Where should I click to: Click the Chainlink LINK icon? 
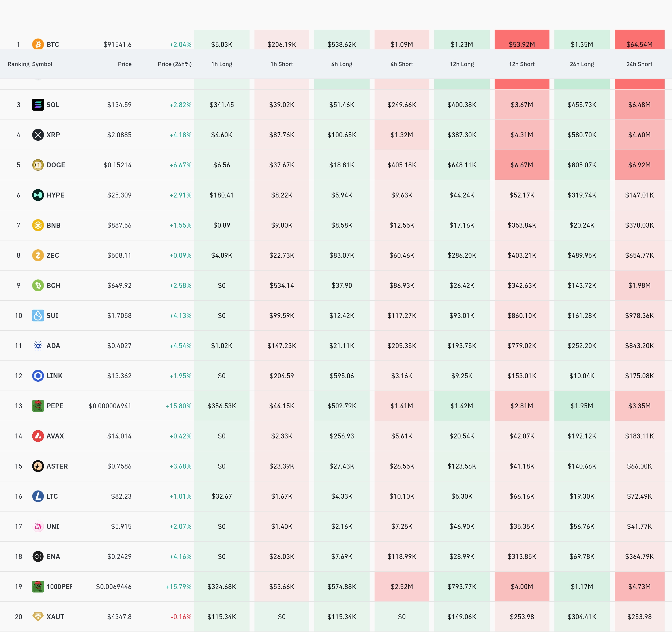coord(38,375)
